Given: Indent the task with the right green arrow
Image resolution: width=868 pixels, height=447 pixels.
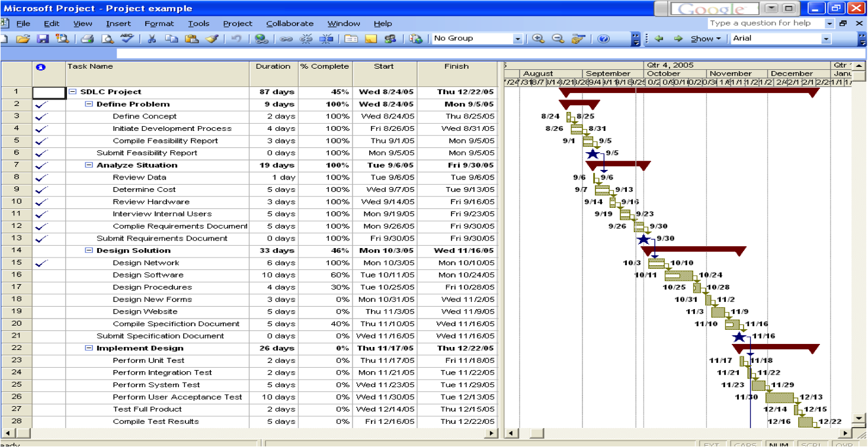Looking at the screenshot, I should coord(678,38).
